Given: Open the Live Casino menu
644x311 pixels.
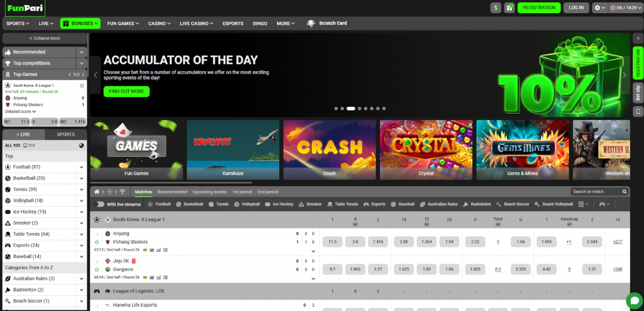Looking at the screenshot, I should coord(196,23).
